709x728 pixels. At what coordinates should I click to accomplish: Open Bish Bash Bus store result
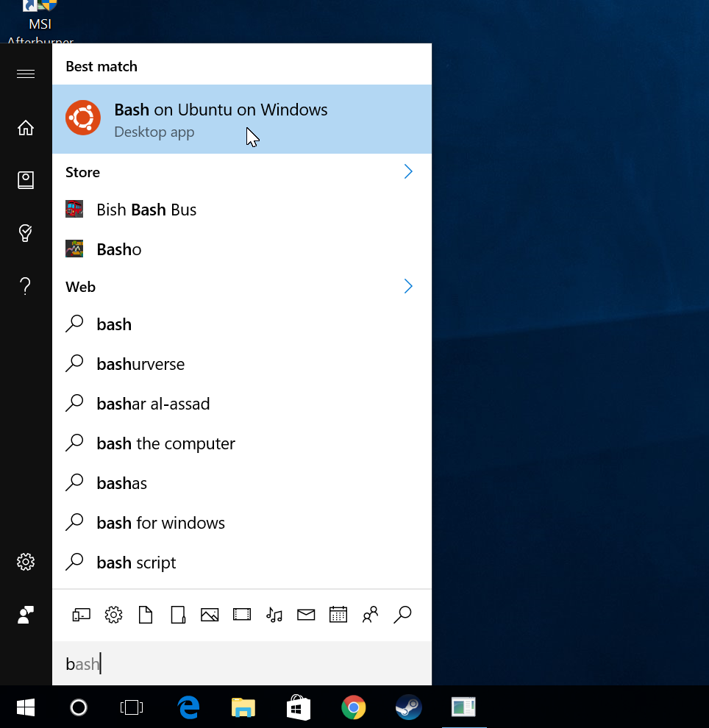click(x=242, y=210)
